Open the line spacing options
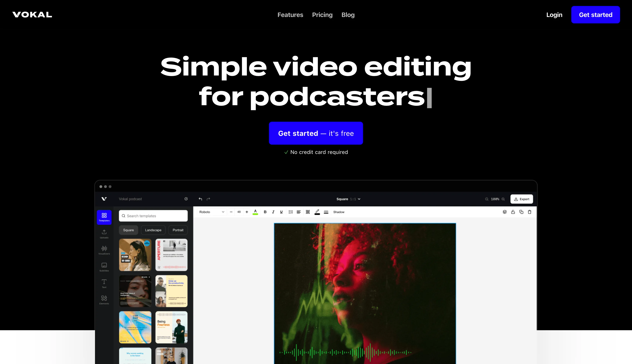The image size is (632, 364). pos(290,212)
